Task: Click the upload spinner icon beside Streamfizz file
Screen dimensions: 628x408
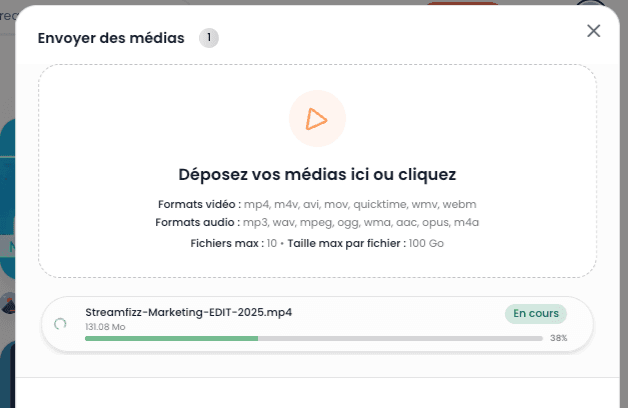Action: [x=60, y=324]
